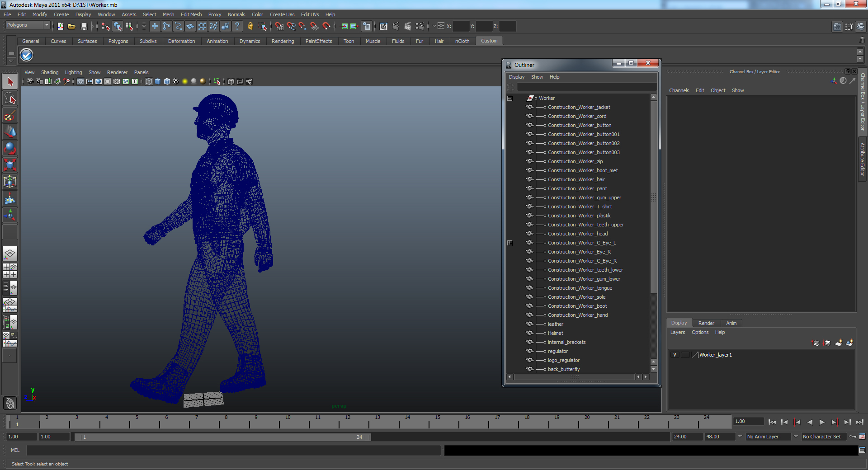Click the Outliner vertical scrollbar

click(653, 197)
